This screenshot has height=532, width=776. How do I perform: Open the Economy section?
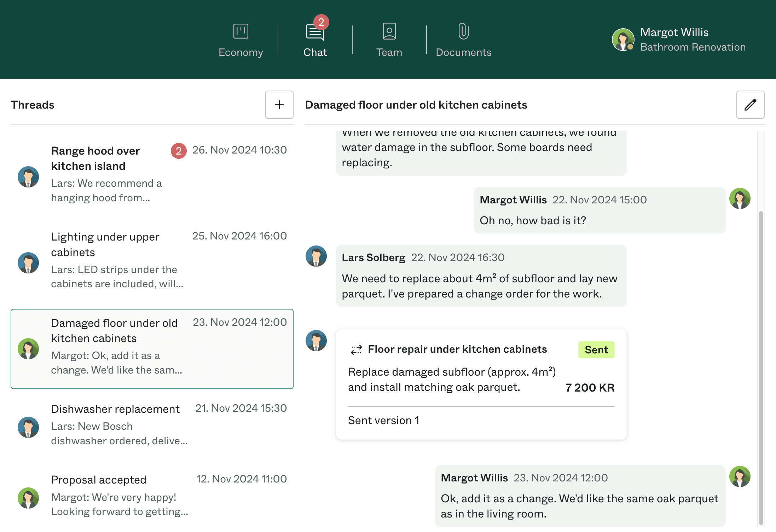click(241, 39)
